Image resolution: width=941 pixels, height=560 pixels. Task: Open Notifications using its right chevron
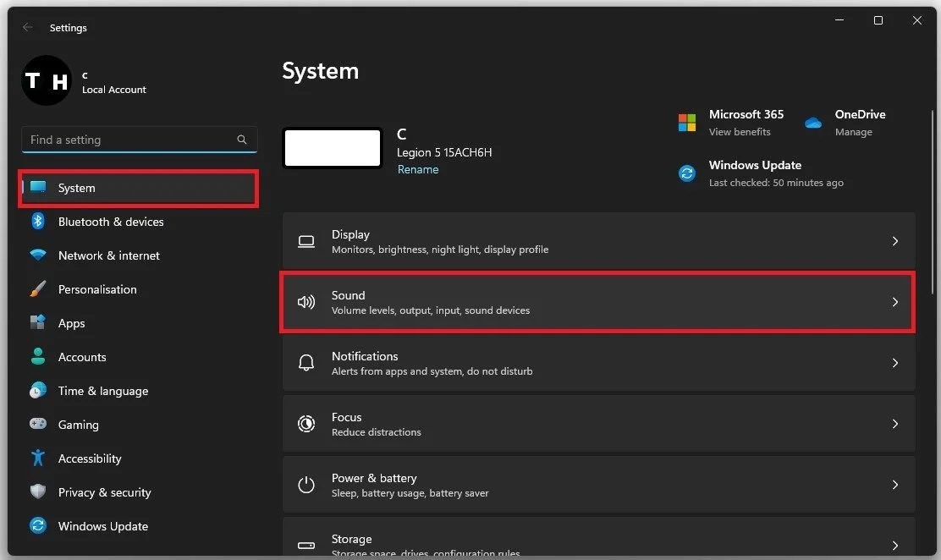pos(894,363)
